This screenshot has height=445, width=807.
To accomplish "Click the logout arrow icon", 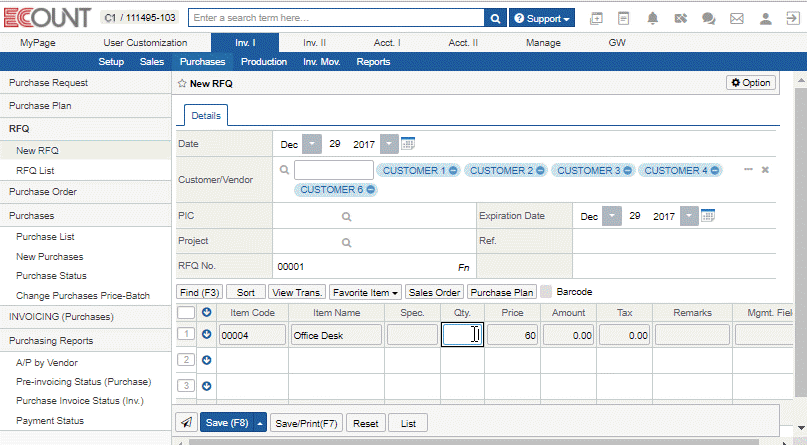I will [792, 19].
